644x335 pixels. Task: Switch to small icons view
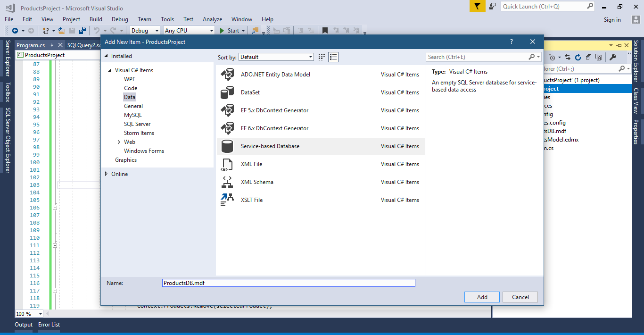(322, 57)
